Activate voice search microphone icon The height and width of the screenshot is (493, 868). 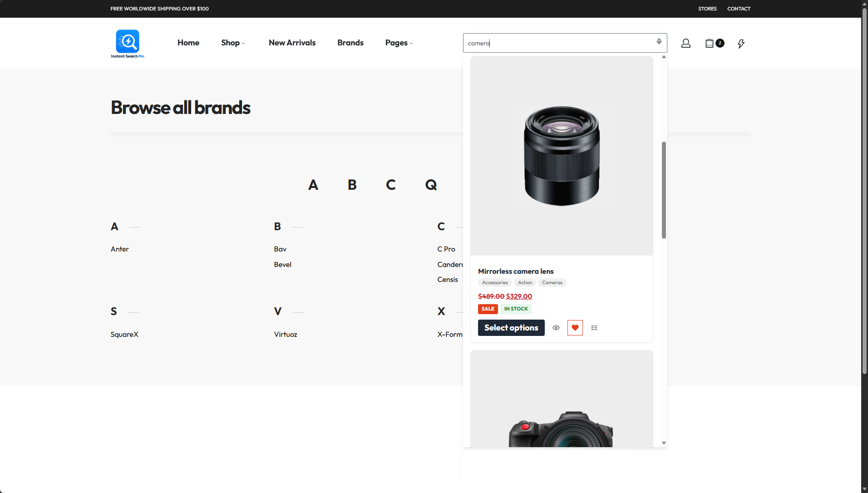(x=659, y=42)
